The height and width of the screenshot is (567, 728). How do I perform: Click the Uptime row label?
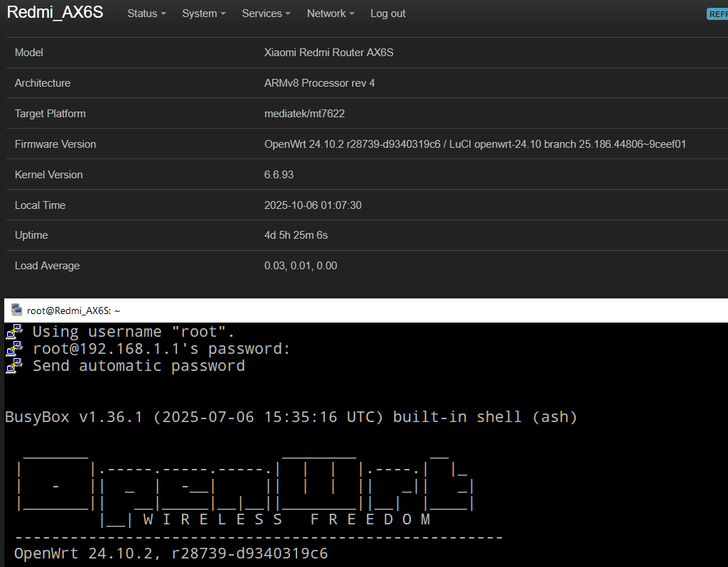31,235
